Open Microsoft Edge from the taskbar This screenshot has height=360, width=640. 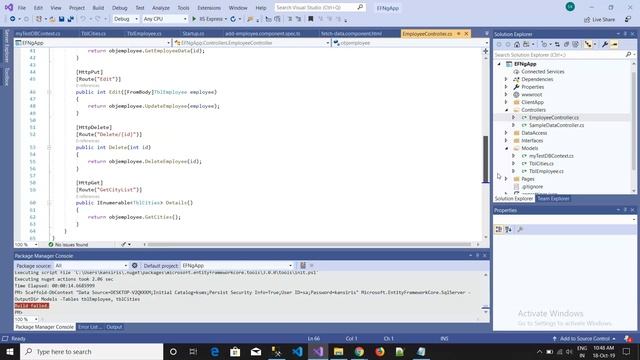click(215, 351)
